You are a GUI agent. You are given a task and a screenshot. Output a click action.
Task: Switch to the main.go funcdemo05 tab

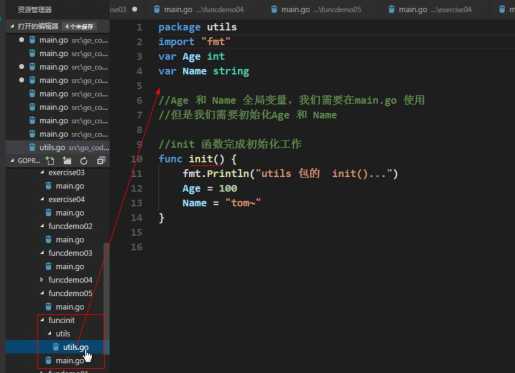pos(316,10)
